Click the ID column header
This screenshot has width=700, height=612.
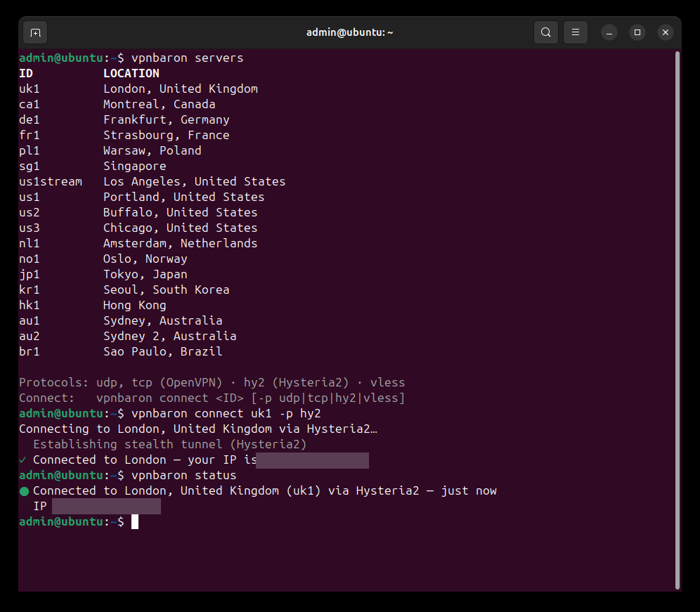pos(26,74)
